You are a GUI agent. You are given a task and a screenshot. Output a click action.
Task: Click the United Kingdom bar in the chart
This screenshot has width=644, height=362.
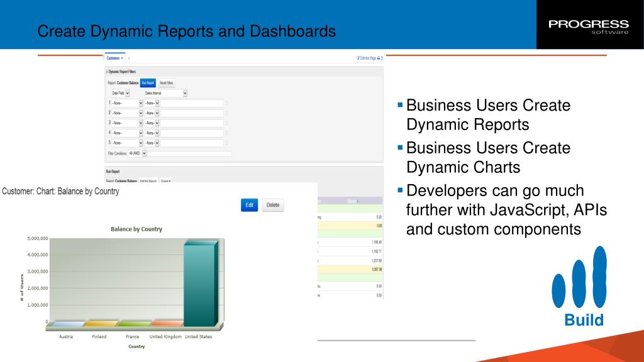[167, 324]
